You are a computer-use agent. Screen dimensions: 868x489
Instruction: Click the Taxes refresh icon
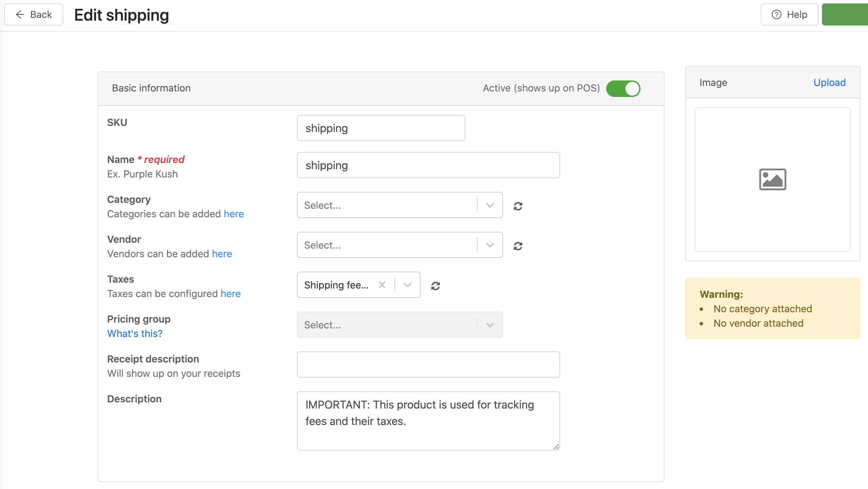pos(435,286)
